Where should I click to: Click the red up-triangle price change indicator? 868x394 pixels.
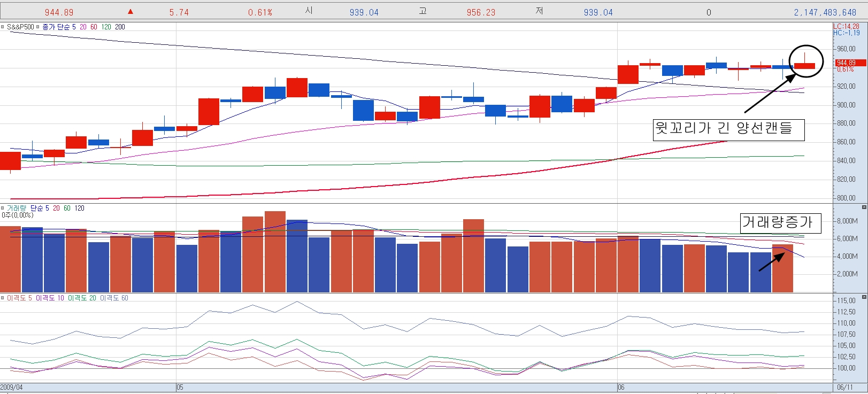[x=130, y=12]
